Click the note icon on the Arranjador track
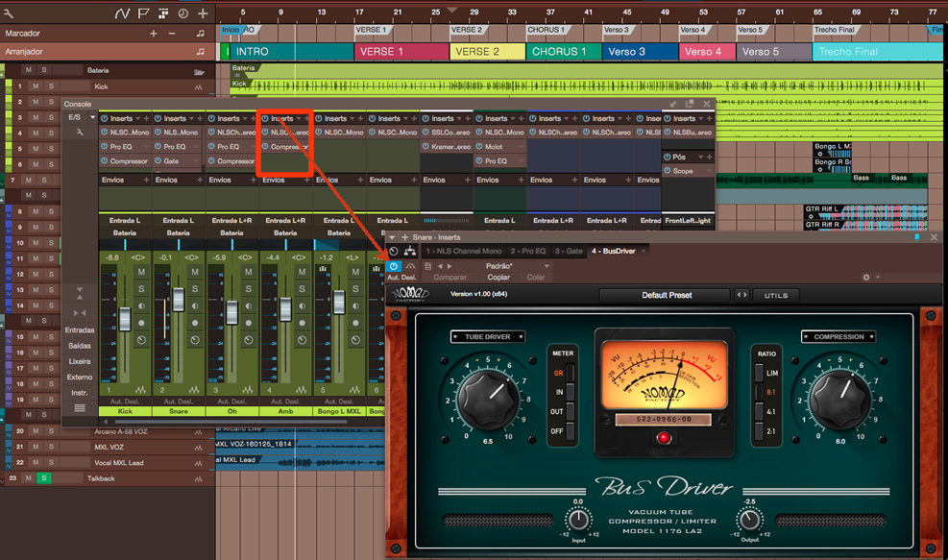The width and height of the screenshot is (948, 560). pyautogui.click(x=200, y=52)
